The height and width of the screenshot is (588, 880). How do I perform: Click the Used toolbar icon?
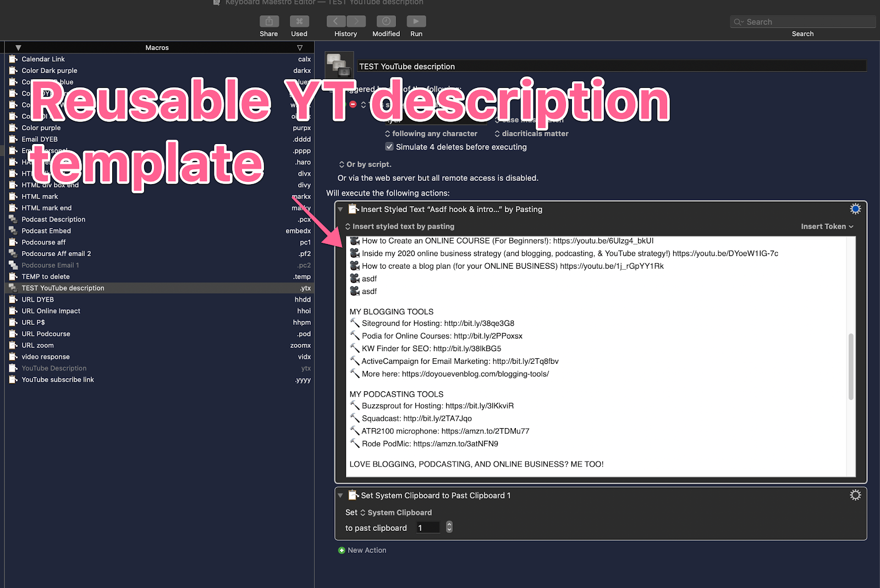pos(299,21)
